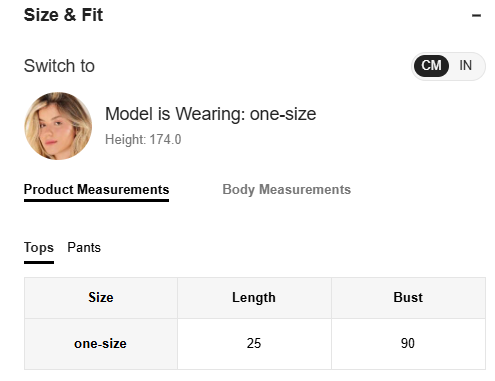Collapse the Size & Fit section
The height and width of the screenshot is (381, 495).
point(476,15)
